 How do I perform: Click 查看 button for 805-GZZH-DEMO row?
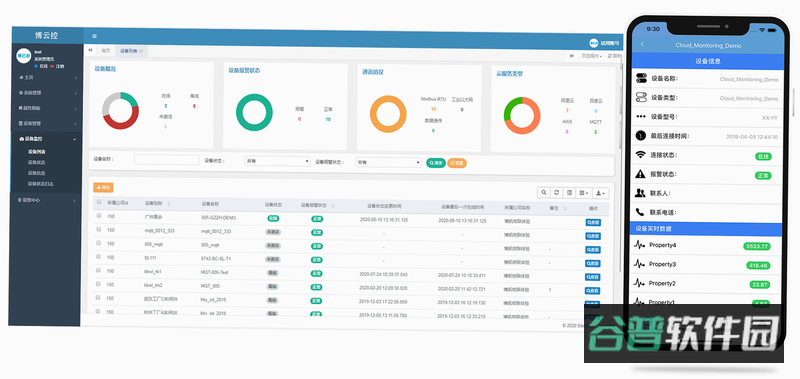pos(593,222)
